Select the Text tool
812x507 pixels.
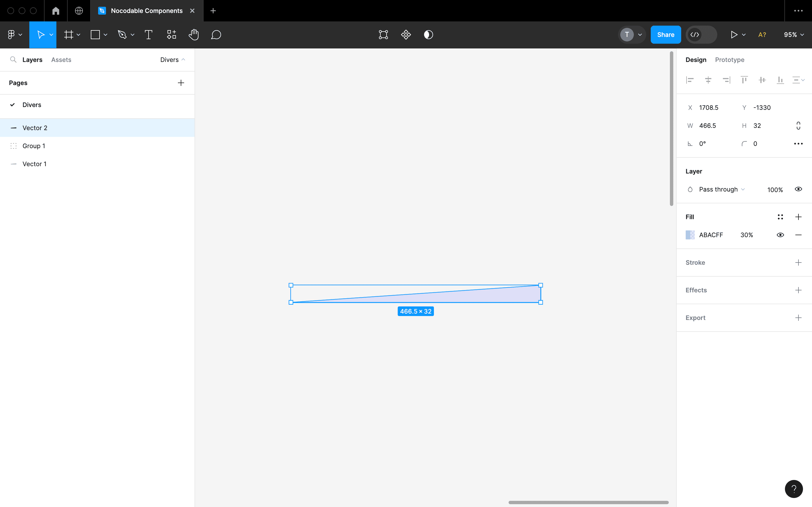[x=148, y=35]
